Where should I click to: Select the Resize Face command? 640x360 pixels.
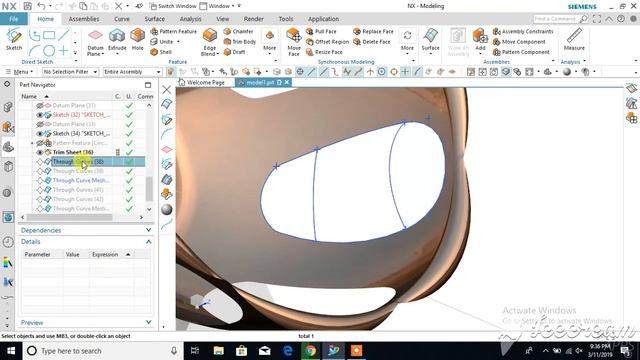pos(324,52)
